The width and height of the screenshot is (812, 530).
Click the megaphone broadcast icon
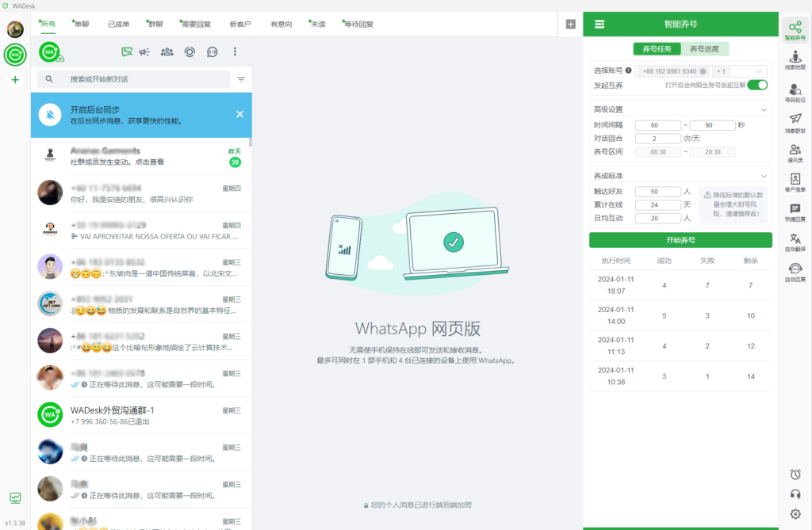tap(144, 51)
